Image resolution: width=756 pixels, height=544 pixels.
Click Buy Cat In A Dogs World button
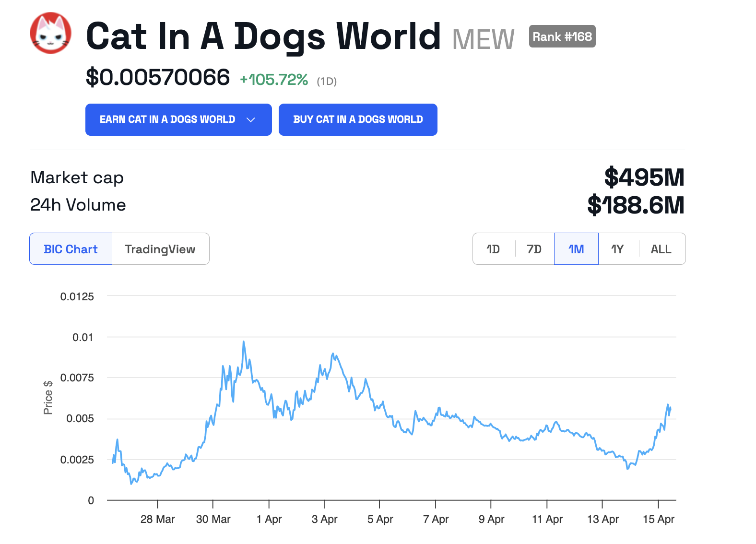pos(358,119)
